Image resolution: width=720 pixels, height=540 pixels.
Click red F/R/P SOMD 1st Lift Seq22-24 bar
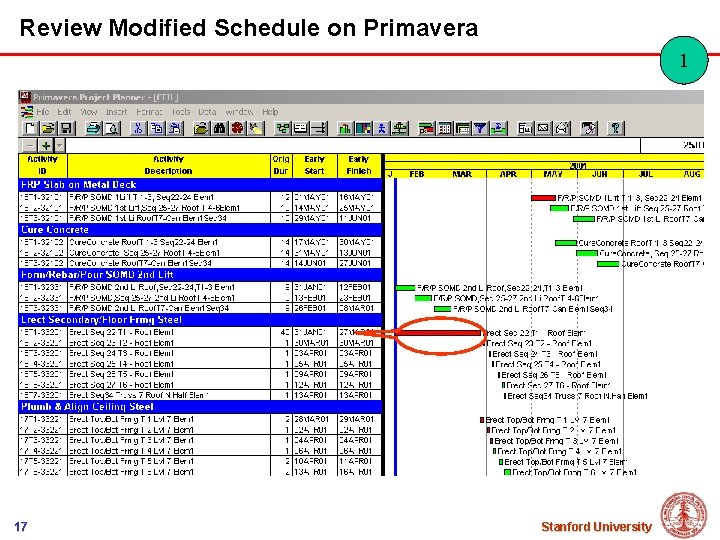pos(543,198)
